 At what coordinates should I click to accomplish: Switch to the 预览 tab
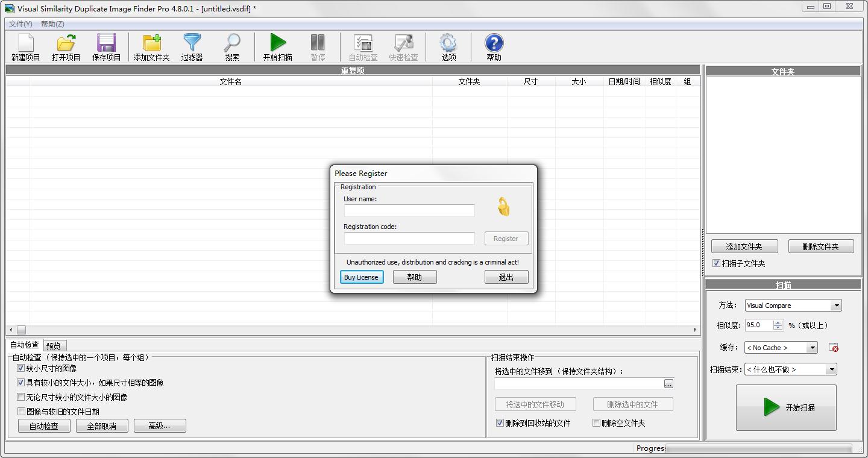click(54, 346)
